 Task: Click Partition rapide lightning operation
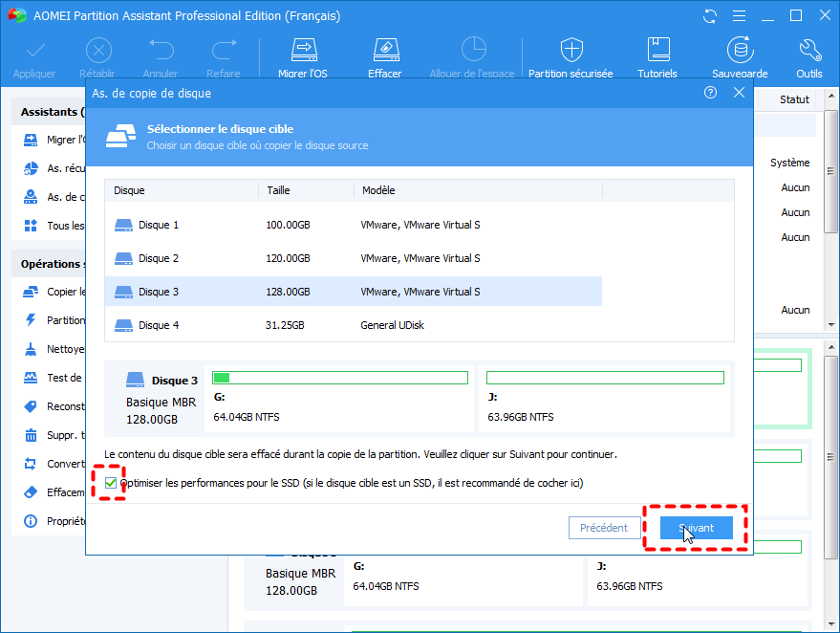click(x=54, y=320)
